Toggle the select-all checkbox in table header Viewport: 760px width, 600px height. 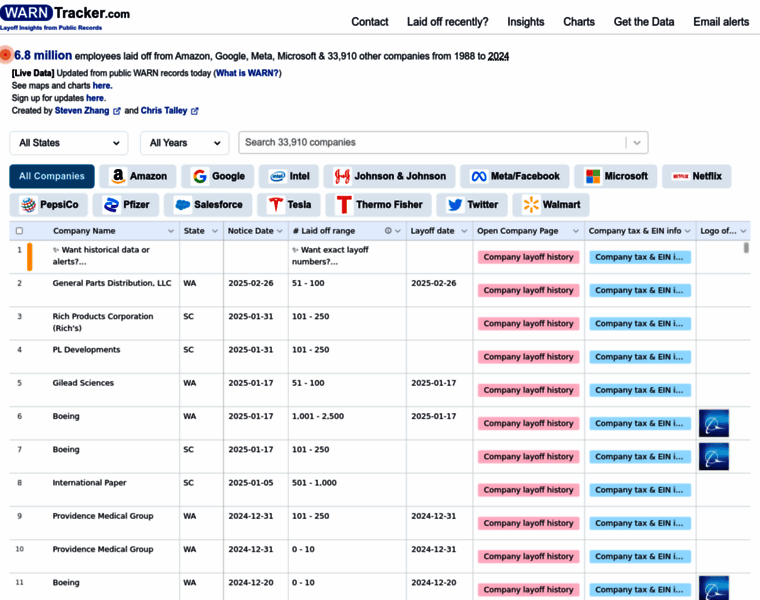click(19, 231)
